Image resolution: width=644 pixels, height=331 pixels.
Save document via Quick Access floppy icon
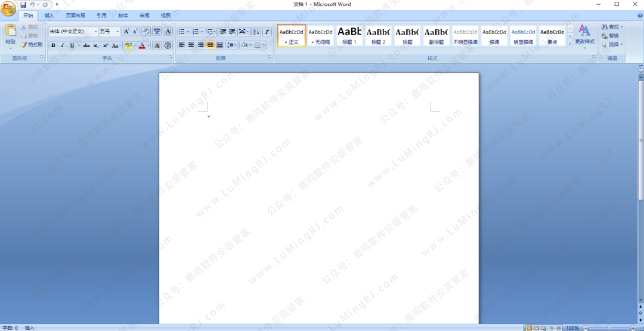[x=23, y=5]
